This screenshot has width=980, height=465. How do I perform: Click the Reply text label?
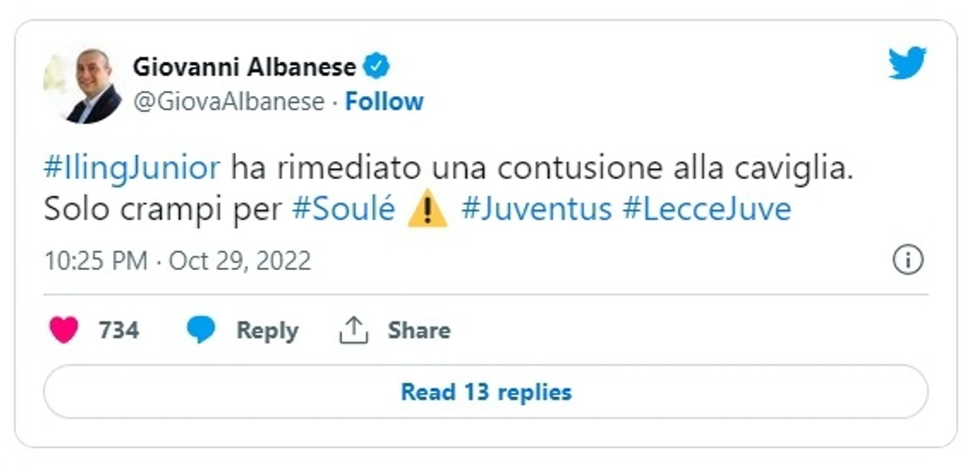click(267, 331)
